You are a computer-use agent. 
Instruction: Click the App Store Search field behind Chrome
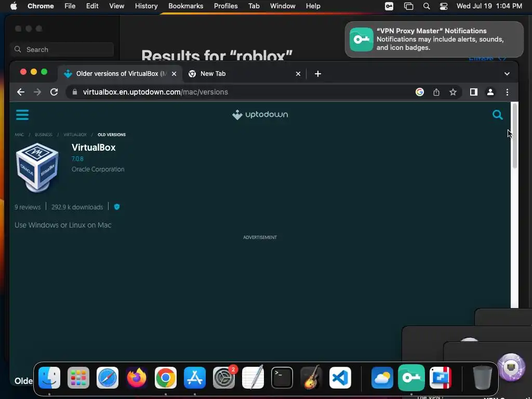pyautogui.click(x=62, y=49)
